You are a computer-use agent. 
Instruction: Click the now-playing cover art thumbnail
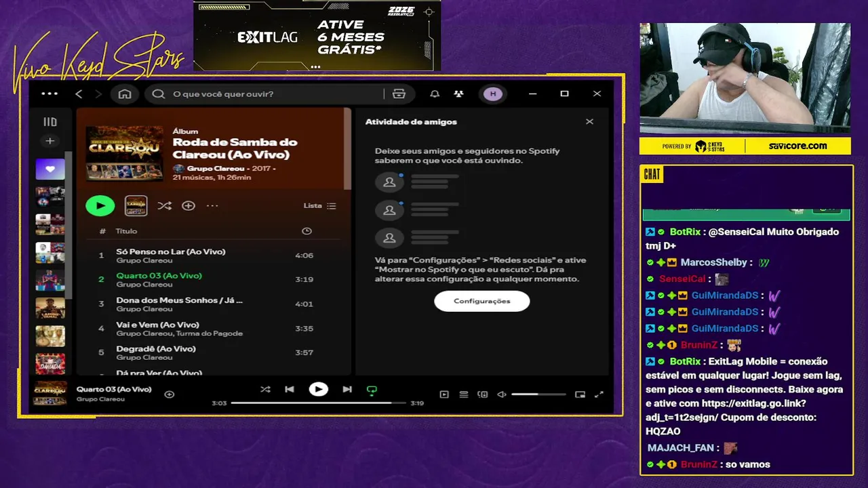tap(50, 393)
